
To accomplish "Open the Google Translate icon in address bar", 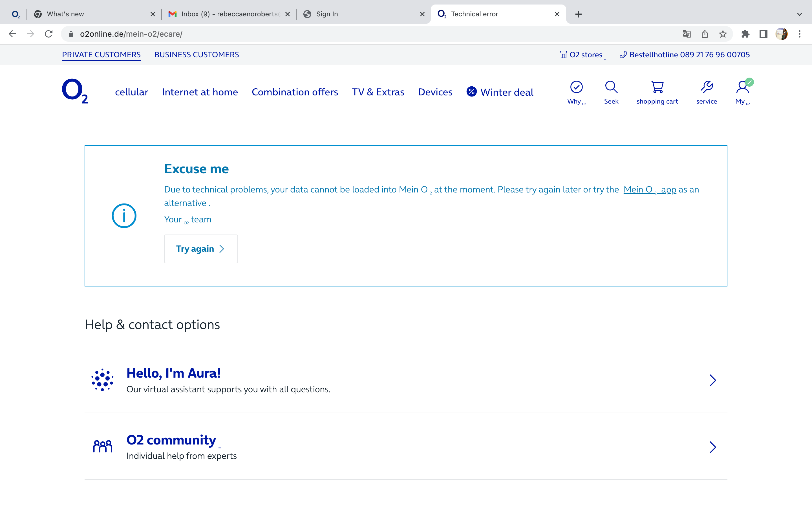I will click(x=687, y=34).
